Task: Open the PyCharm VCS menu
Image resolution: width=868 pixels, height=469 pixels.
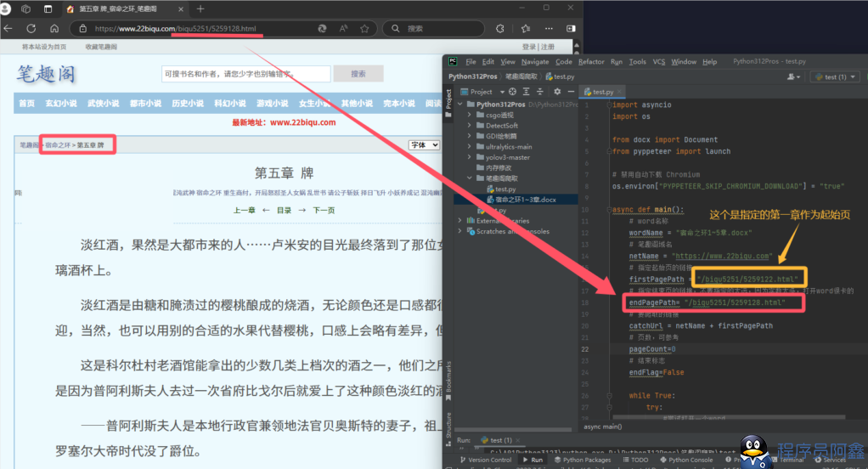Action: tap(659, 61)
